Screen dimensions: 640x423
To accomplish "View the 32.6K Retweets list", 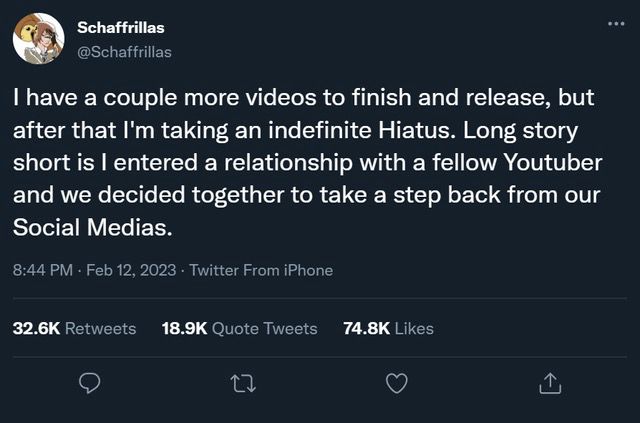I will [75, 328].
